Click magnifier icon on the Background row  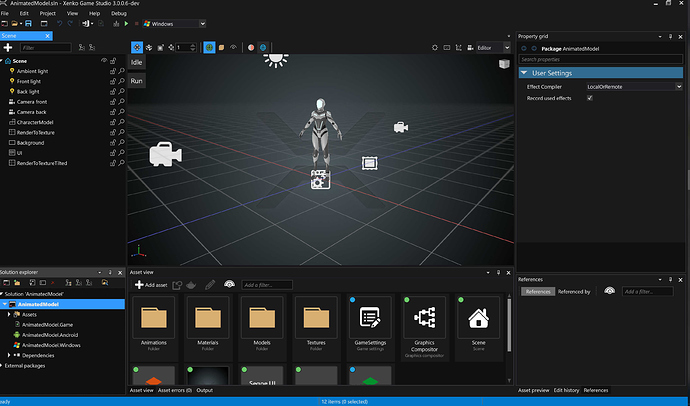pyautogui.click(x=121, y=143)
